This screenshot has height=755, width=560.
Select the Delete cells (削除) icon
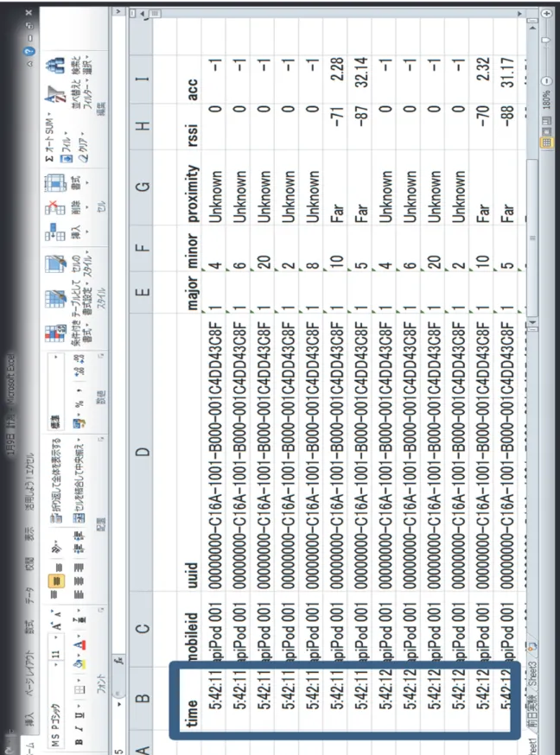pyautogui.click(x=54, y=206)
